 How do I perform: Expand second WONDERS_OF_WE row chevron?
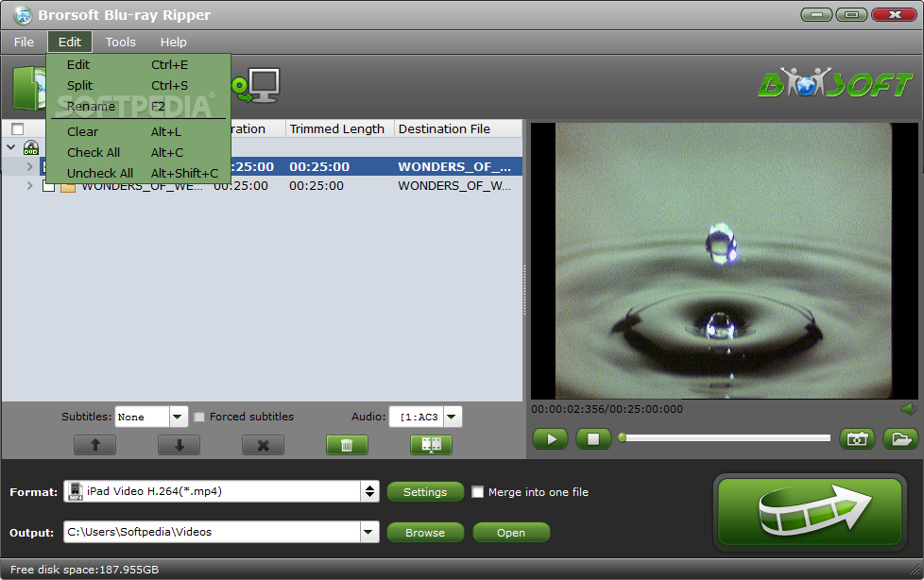29,186
